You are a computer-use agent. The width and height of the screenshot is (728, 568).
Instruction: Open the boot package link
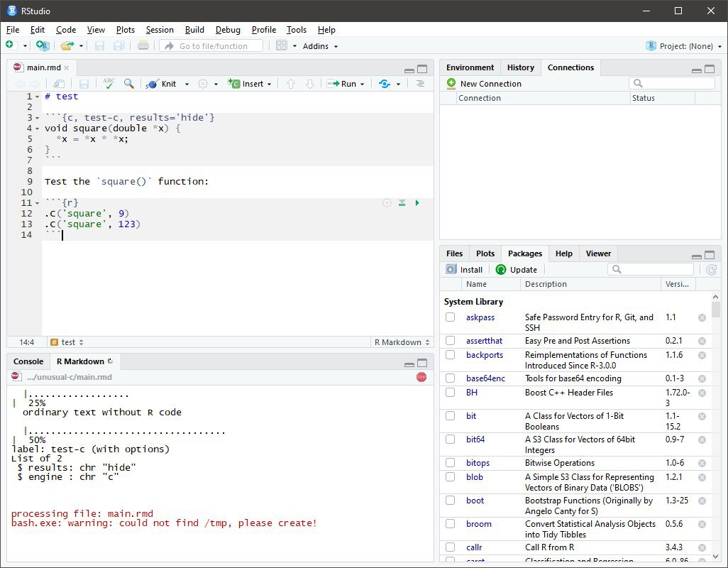475,501
